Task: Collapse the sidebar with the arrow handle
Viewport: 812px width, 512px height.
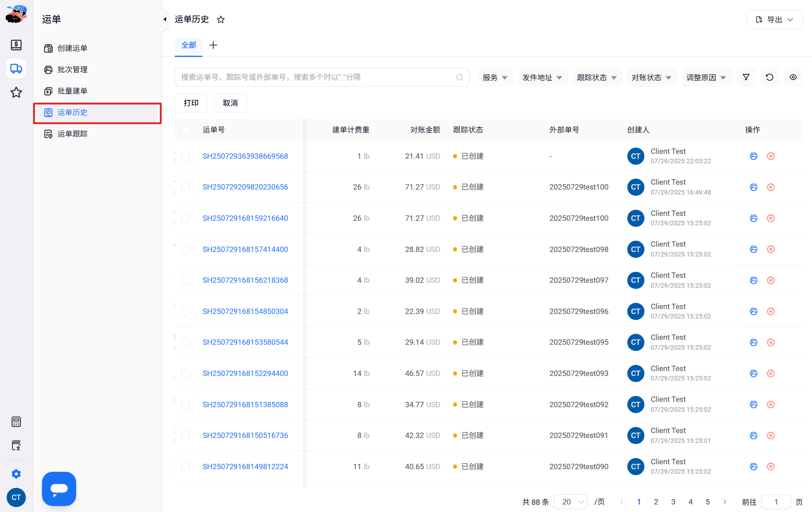Action: pos(165,19)
